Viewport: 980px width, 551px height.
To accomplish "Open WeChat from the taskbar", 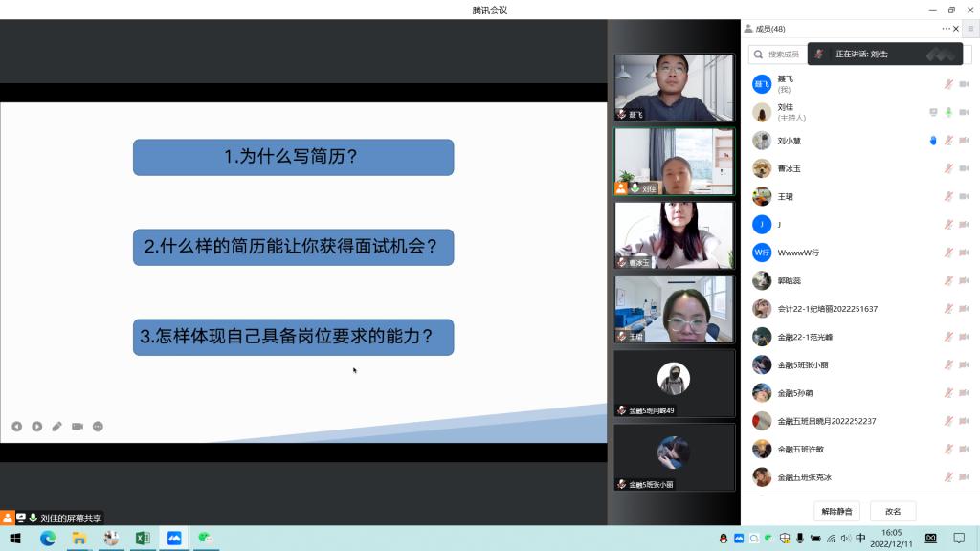I will [x=206, y=538].
